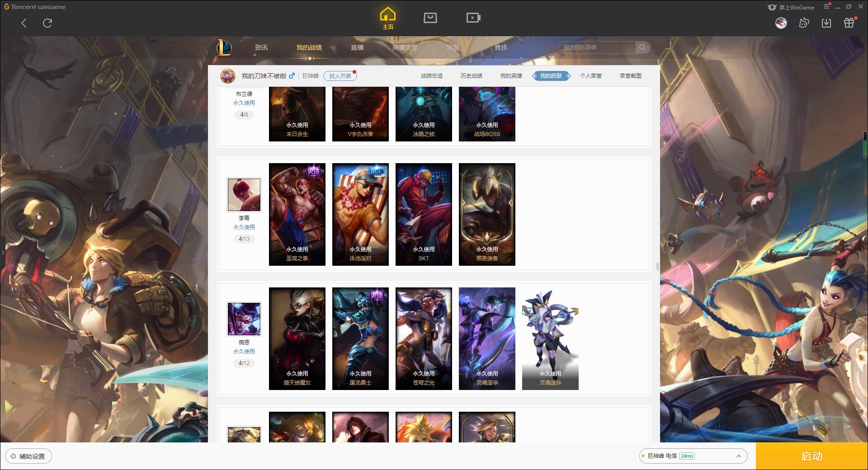Open the WeGame main menu icon
The image size is (868, 470).
tap(826, 7)
